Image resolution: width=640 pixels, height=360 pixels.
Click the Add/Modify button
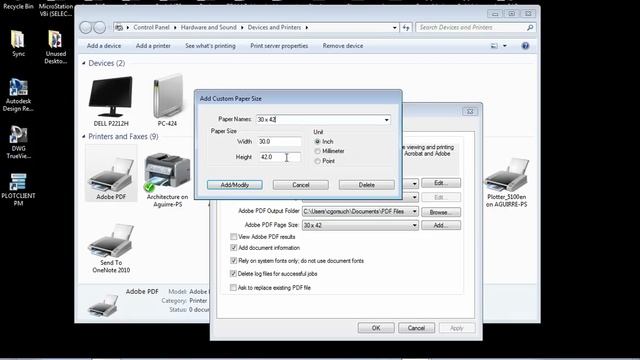pyautogui.click(x=235, y=185)
